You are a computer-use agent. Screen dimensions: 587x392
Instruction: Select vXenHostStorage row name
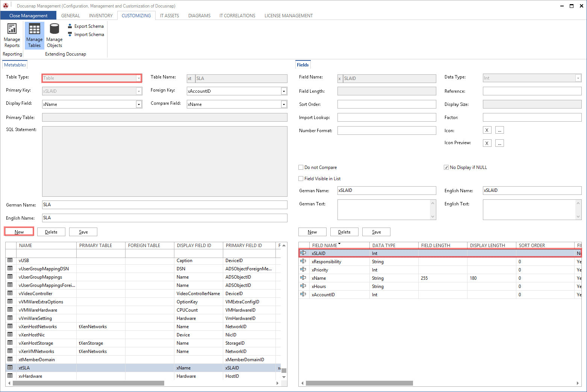click(x=36, y=343)
